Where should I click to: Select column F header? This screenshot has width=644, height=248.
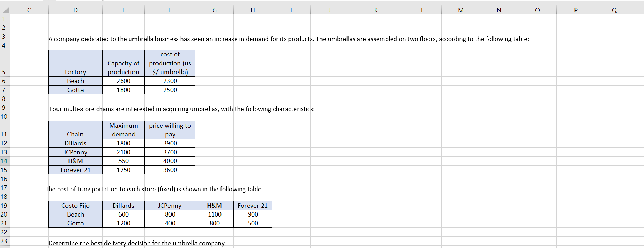point(170,10)
